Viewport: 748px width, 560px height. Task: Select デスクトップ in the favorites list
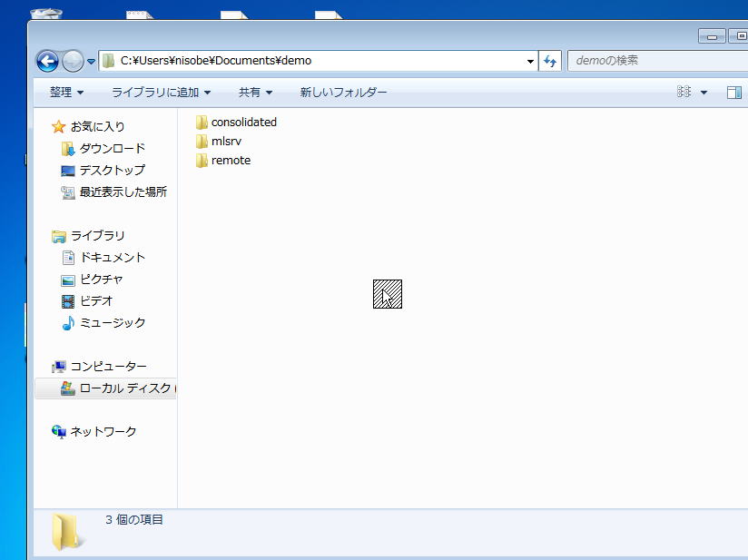[112, 170]
